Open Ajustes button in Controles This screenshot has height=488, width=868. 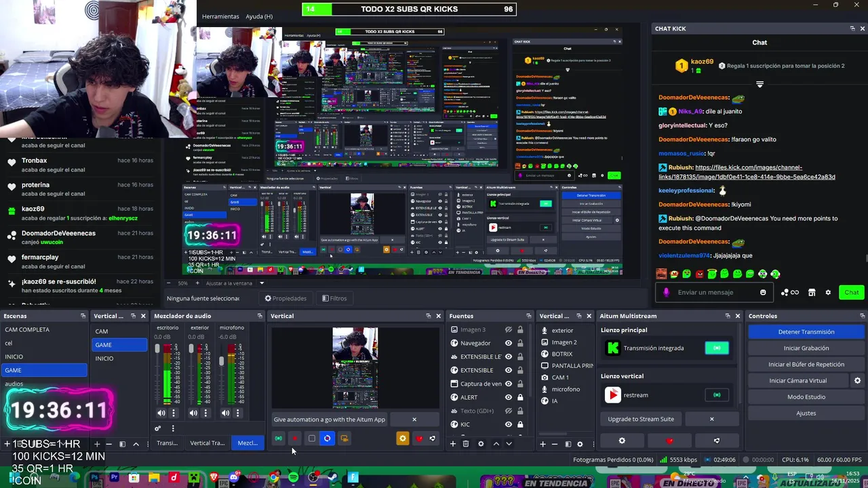click(x=806, y=413)
